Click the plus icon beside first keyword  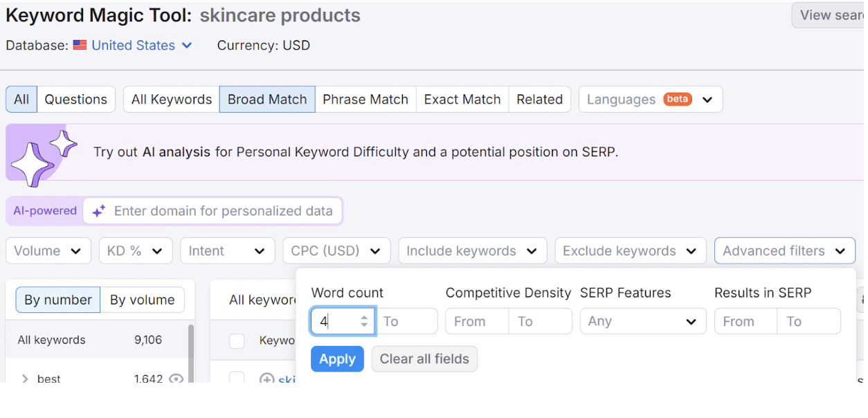click(x=266, y=379)
